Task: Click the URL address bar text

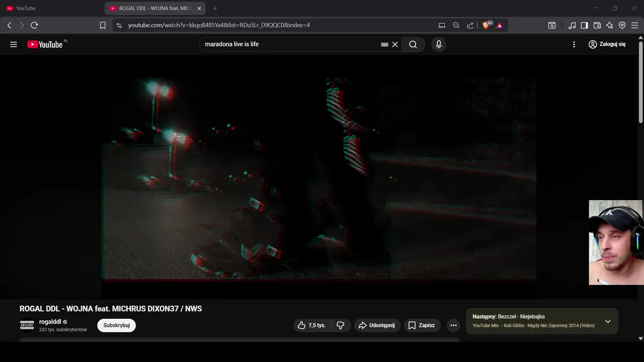Action: point(219,25)
